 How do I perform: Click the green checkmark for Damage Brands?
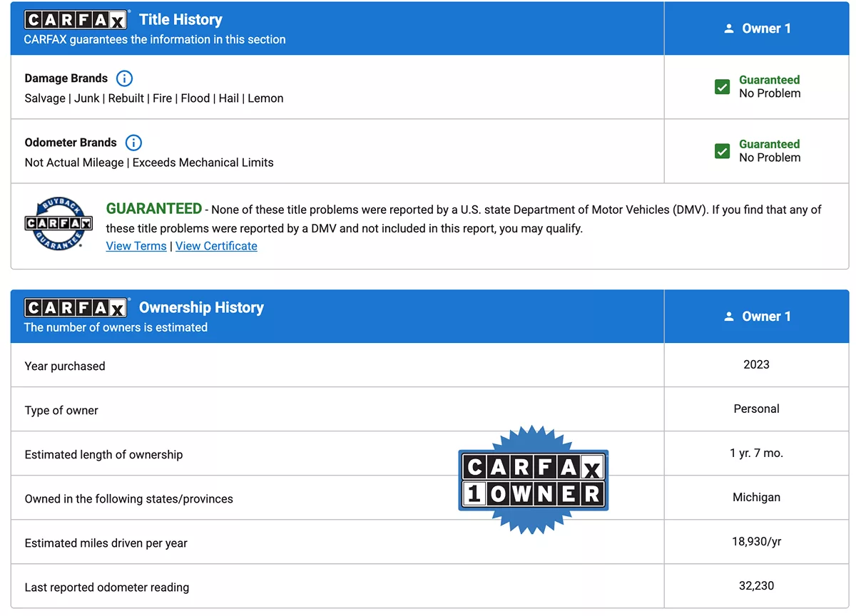[x=722, y=87]
